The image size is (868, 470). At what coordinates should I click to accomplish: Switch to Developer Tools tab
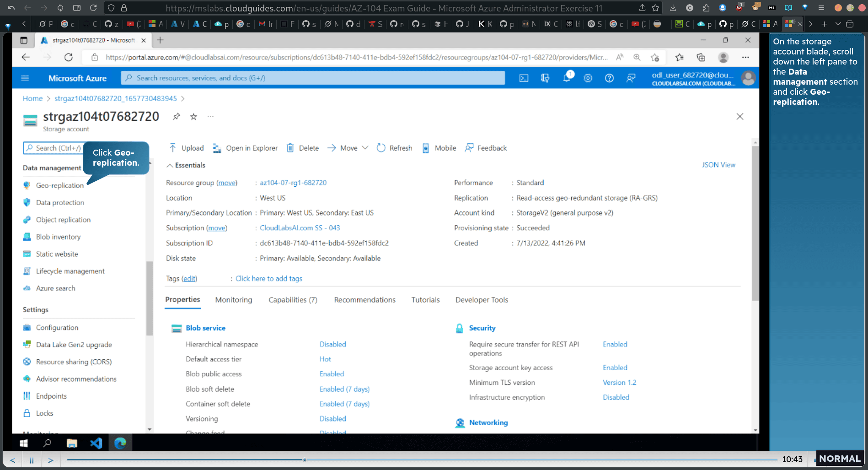pyautogui.click(x=482, y=300)
